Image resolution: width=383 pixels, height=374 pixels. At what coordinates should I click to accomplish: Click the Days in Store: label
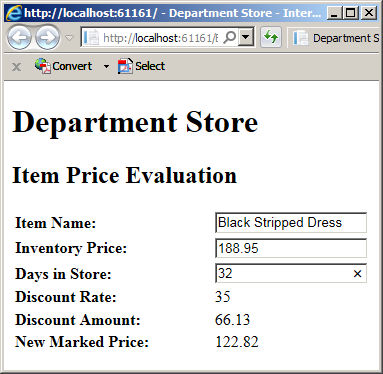click(x=63, y=274)
